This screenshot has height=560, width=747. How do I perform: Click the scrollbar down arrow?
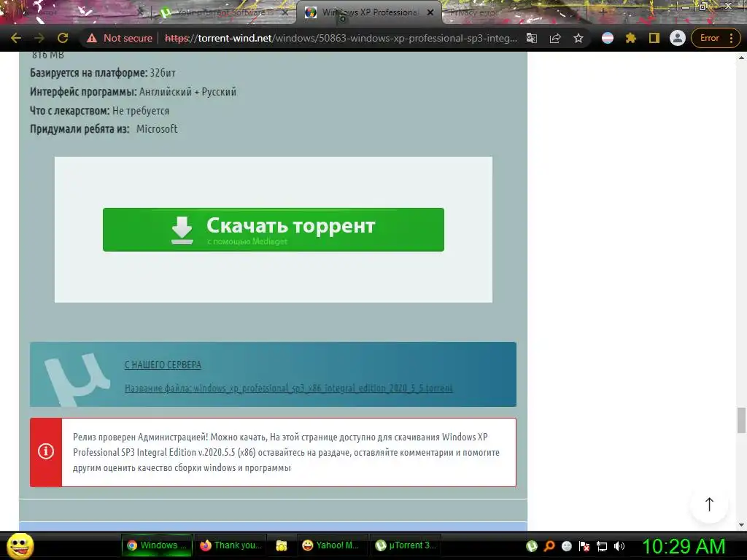pyautogui.click(x=741, y=525)
